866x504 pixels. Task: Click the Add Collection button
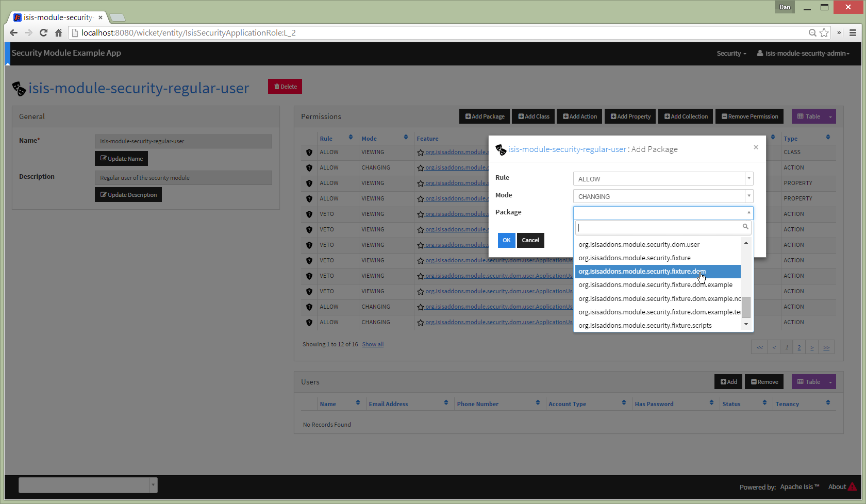pos(686,116)
